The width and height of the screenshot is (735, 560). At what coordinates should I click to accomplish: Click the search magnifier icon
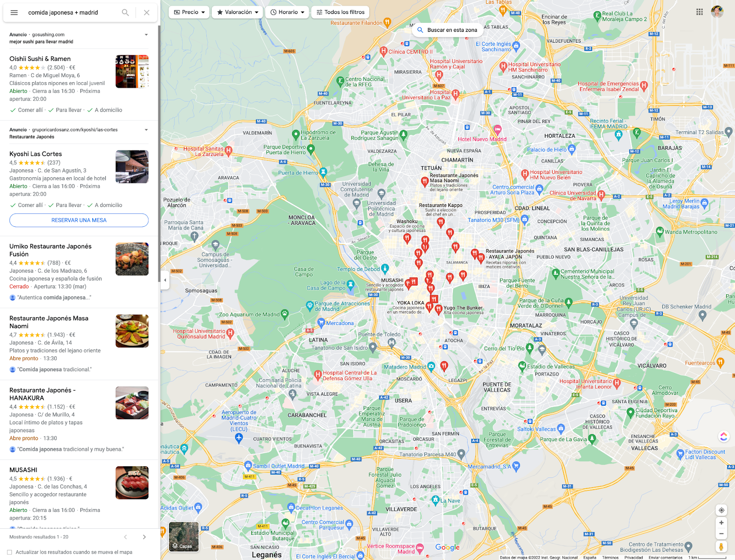tap(125, 12)
